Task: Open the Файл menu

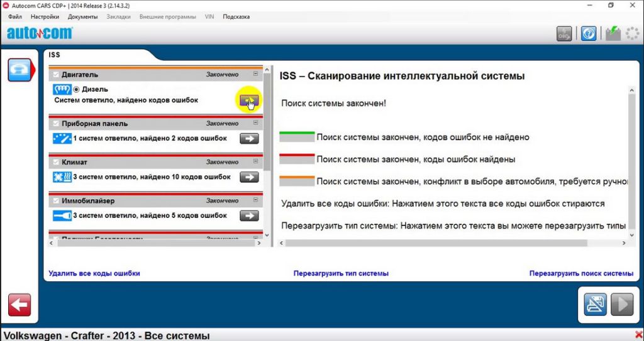Action: coord(15,17)
